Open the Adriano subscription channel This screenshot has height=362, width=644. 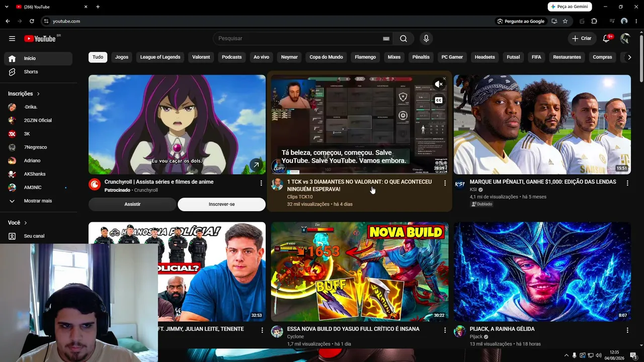coord(38,161)
